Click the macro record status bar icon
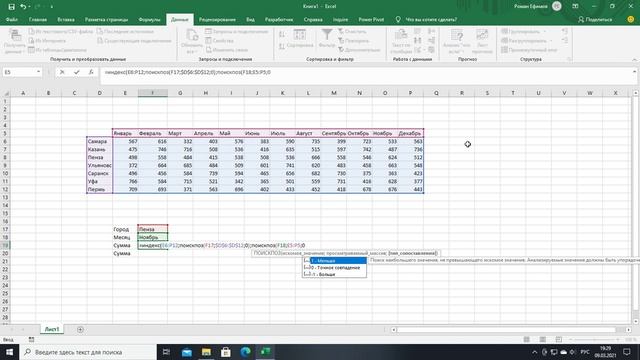 (x=31, y=340)
